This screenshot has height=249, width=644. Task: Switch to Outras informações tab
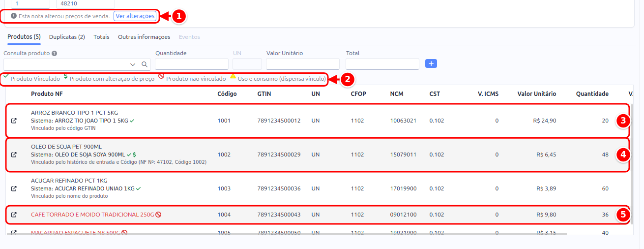pos(144,37)
